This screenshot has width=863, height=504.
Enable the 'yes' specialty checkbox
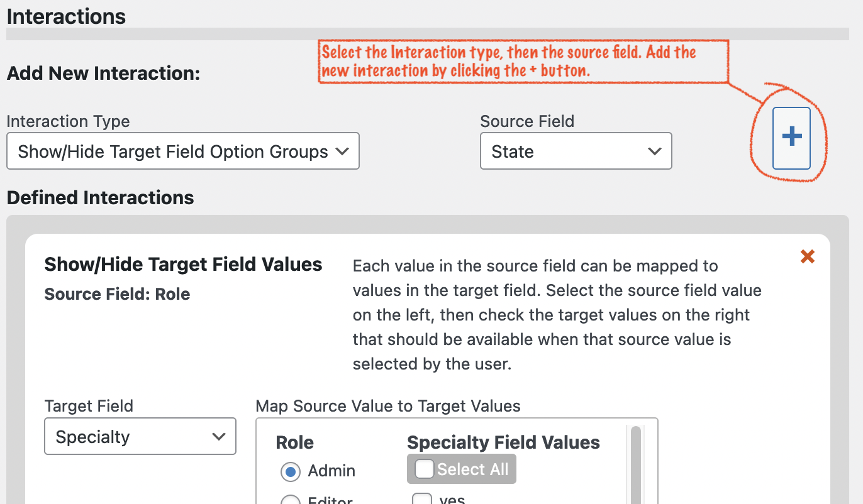coord(421,500)
